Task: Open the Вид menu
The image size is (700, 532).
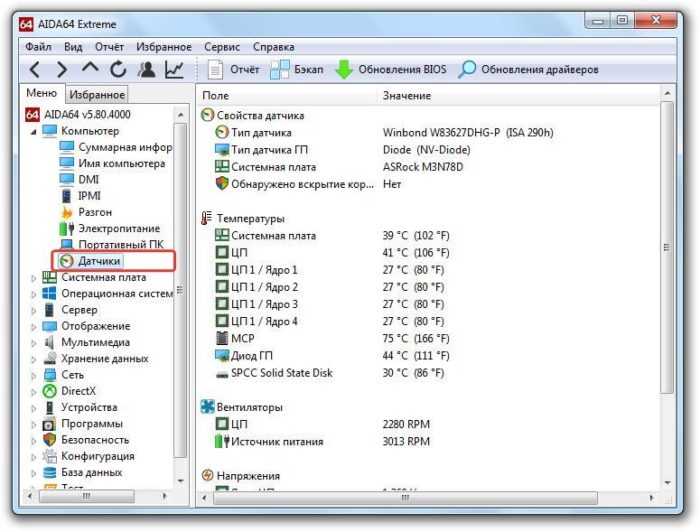Action: point(73,47)
